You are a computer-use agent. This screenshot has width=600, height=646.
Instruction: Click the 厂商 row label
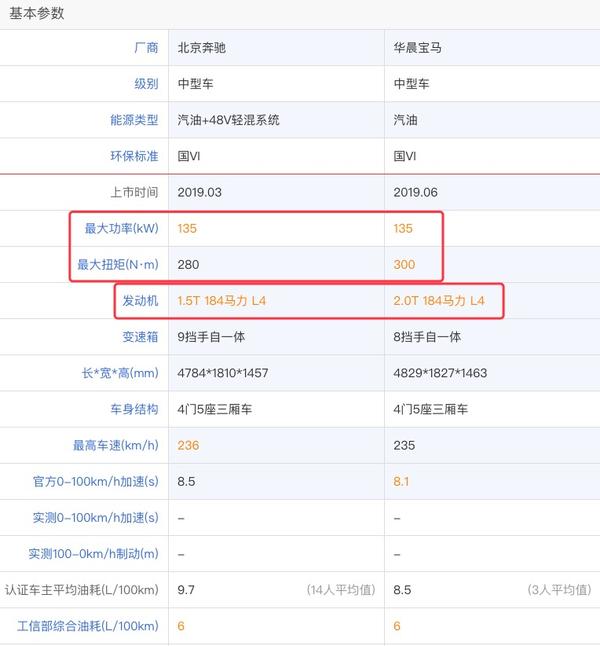[146, 48]
